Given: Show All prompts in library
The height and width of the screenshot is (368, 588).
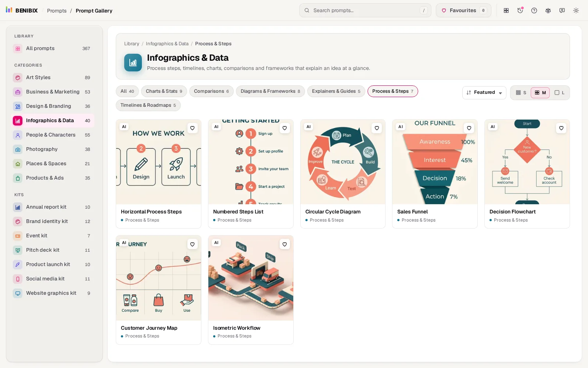Looking at the screenshot, I should [x=53, y=49].
